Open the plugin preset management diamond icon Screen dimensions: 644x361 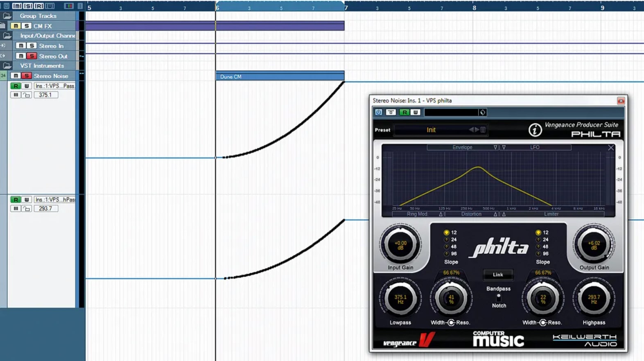pyautogui.click(x=482, y=113)
